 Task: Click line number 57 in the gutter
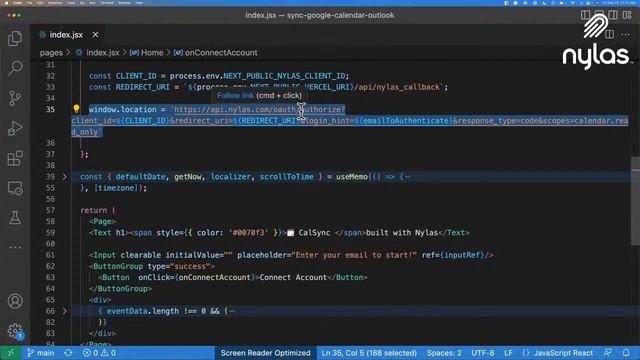50,210
